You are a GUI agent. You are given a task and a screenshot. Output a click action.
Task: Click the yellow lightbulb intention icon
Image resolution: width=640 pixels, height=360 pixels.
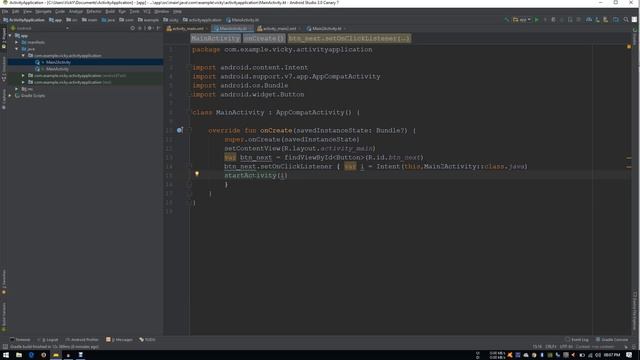coord(197,174)
